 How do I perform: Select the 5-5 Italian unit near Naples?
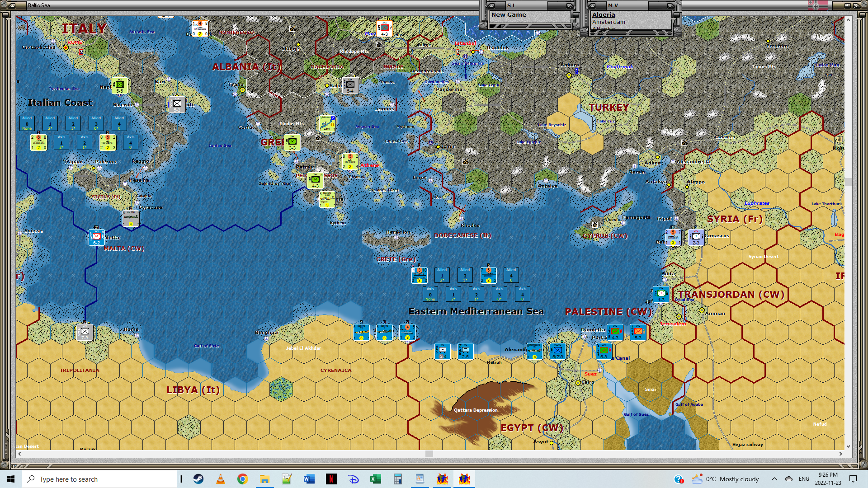tap(119, 85)
